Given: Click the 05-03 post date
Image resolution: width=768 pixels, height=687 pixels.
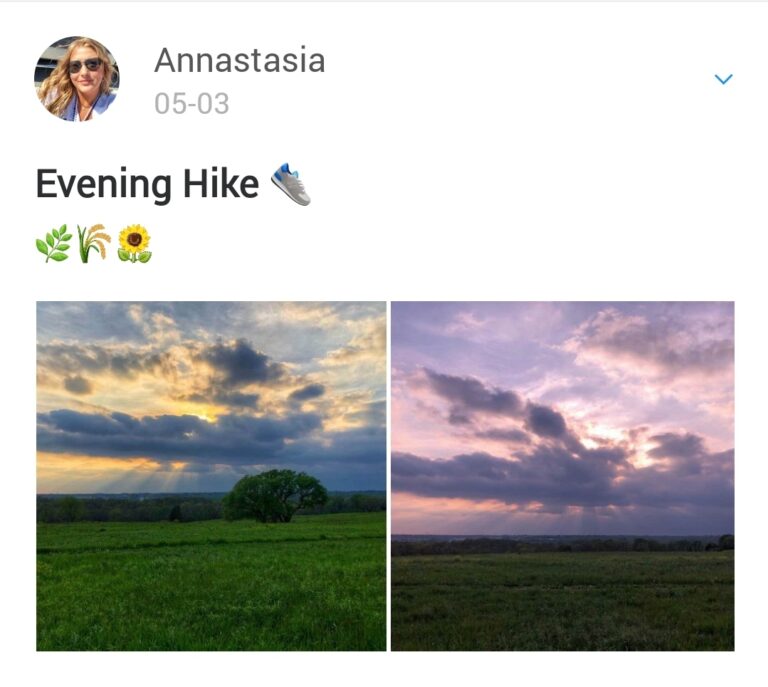Looking at the screenshot, I should pos(192,104).
